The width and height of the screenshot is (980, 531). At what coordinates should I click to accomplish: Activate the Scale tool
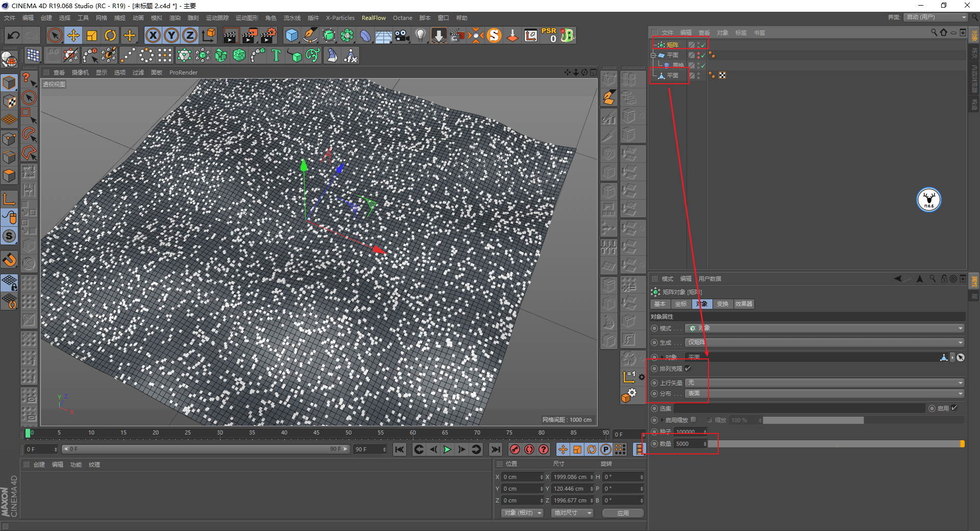[92, 35]
